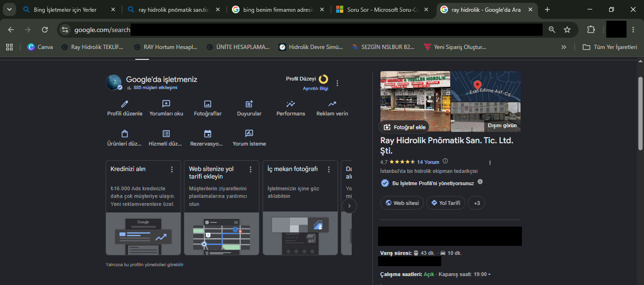Open more options next to Profil Düzeyi
Viewport: 644px width, 285px height.
[x=337, y=83]
